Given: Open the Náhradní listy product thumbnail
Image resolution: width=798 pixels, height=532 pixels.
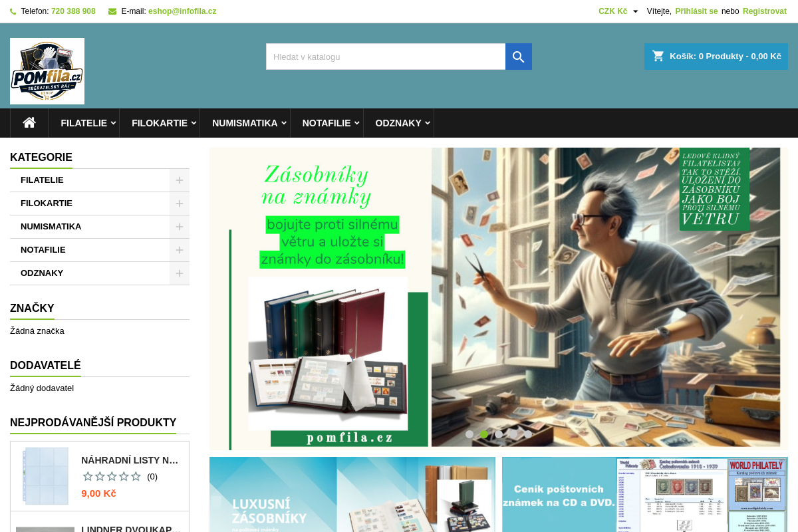Looking at the screenshot, I should (45, 476).
